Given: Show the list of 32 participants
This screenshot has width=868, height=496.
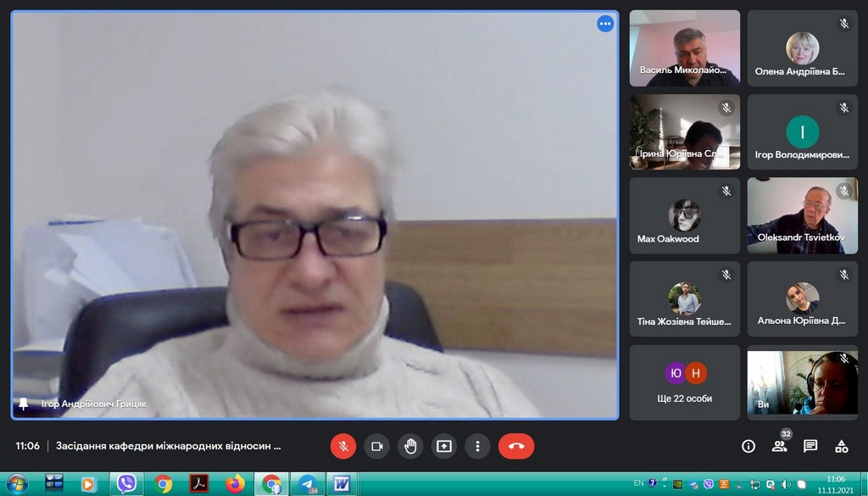Looking at the screenshot, I should (779, 446).
